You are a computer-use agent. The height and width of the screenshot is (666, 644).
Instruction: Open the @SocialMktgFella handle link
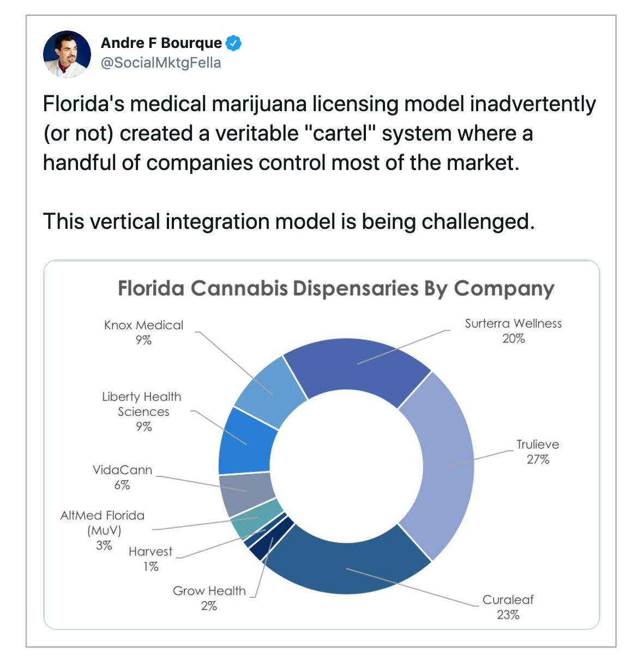(161, 63)
